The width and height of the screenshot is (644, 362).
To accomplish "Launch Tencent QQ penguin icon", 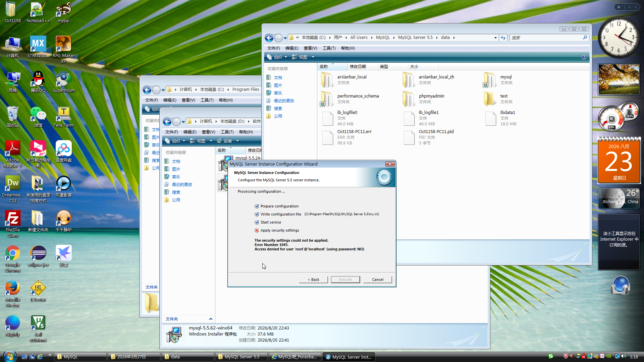I will pyautogui.click(x=38, y=82).
